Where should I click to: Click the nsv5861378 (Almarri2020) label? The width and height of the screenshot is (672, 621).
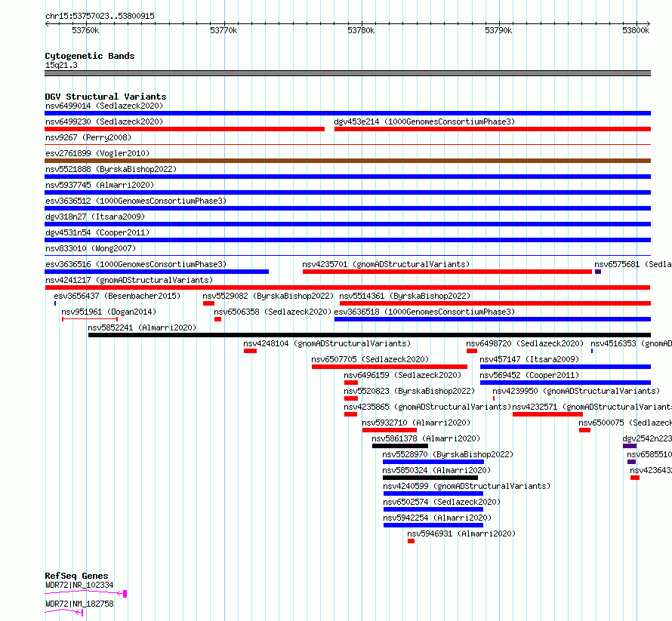(426, 438)
